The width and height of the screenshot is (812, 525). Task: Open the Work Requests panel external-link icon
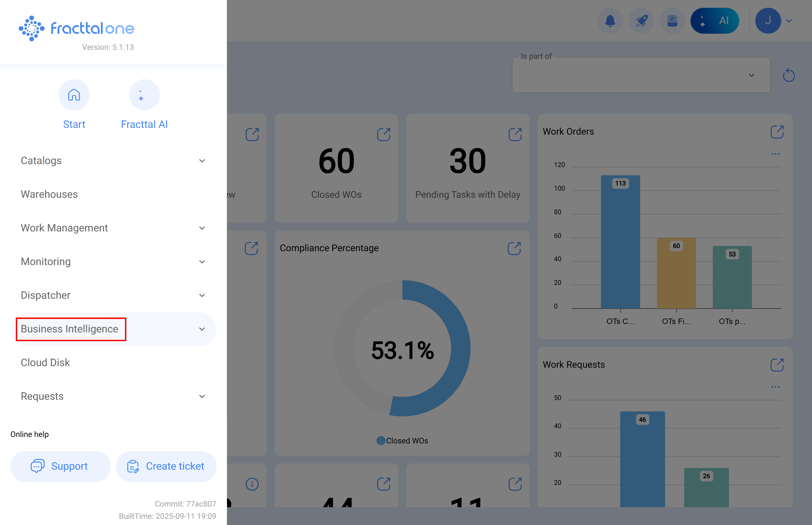coord(777,365)
